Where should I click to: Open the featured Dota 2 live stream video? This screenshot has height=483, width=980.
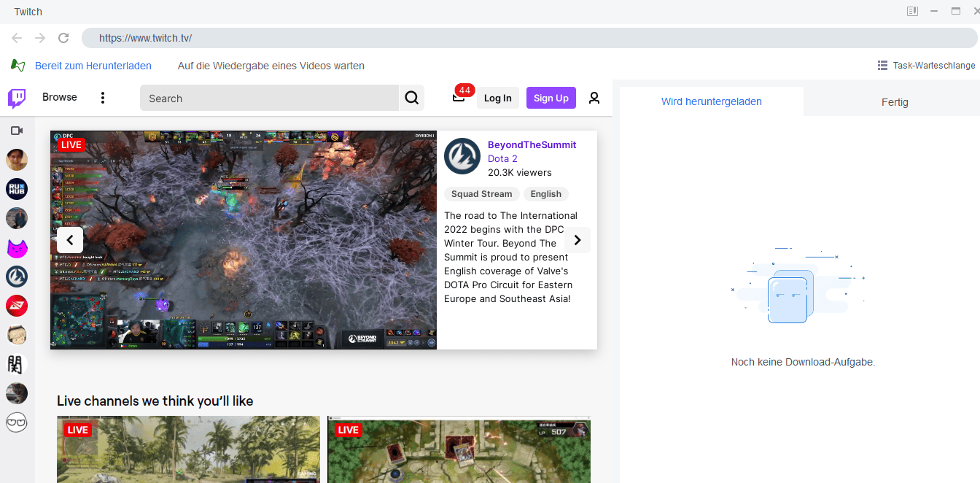coord(244,240)
